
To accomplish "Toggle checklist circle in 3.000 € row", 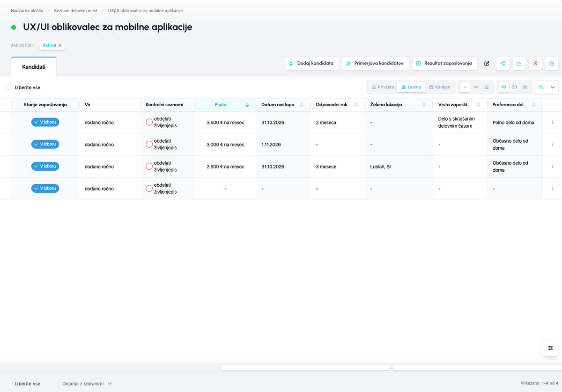I will [149, 145].
